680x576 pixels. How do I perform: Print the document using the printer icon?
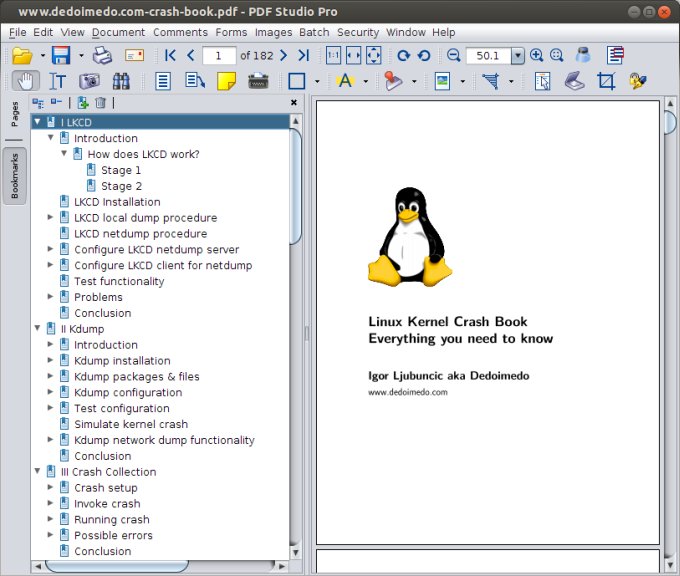click(x=102, y=56)
